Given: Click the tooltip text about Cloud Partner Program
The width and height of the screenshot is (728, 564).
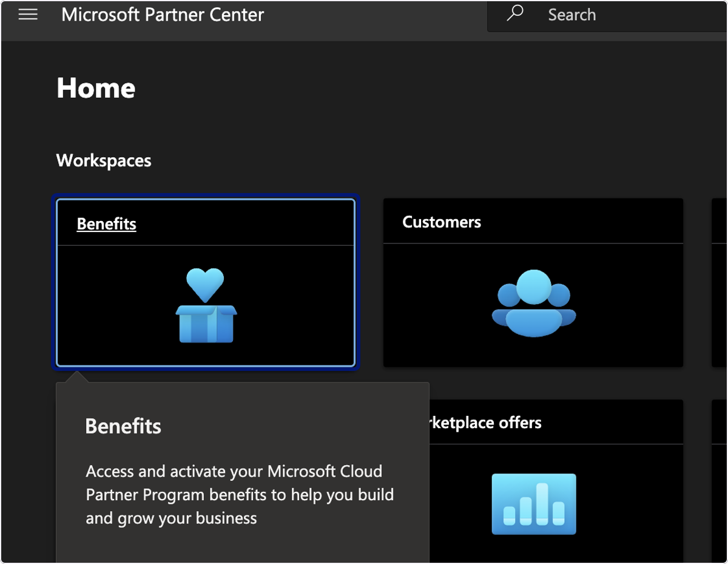Looking at the screenshot, I should [240, 495].
